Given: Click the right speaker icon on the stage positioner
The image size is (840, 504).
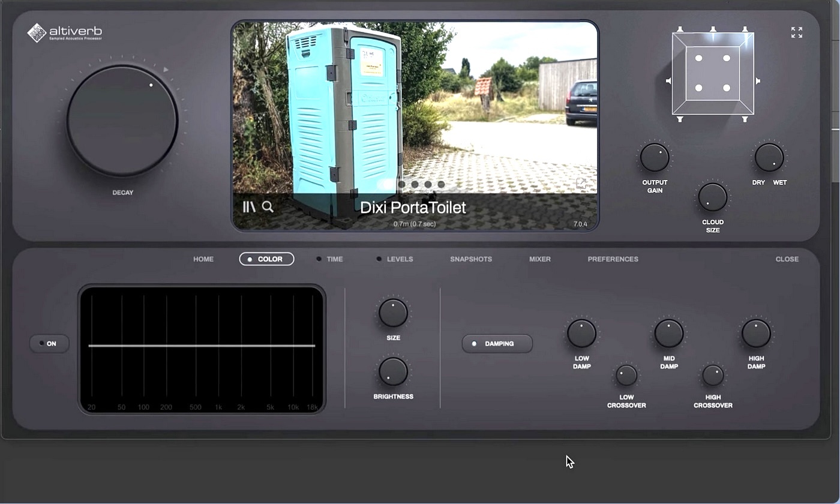Looking at the screenshot, I should [758, 81].
